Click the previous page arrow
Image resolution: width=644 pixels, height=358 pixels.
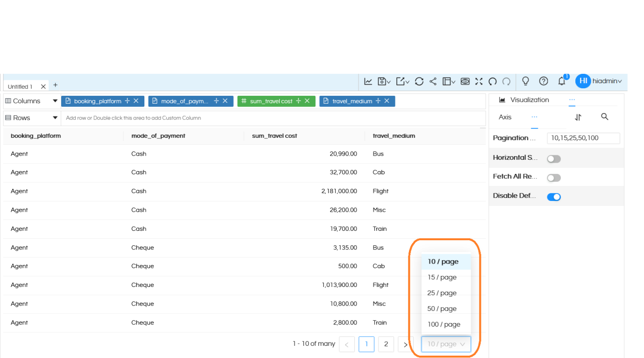(347, 344)
